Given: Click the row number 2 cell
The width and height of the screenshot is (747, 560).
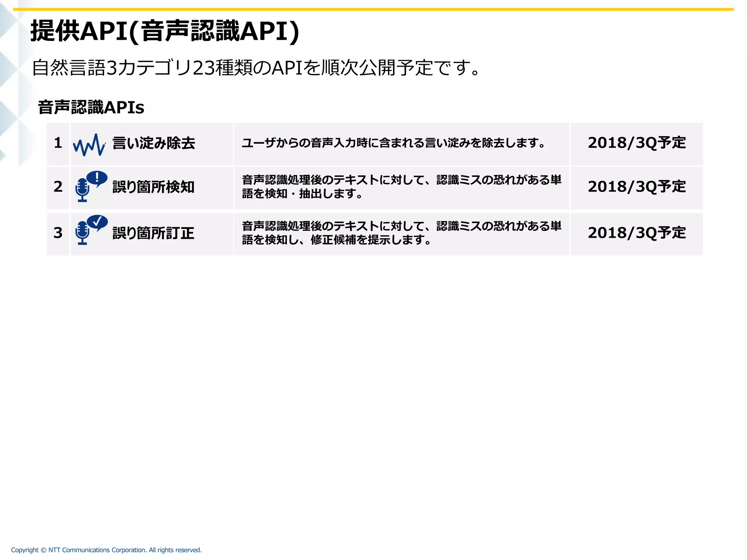Looking at the screenshot, I should coord(58,188).
